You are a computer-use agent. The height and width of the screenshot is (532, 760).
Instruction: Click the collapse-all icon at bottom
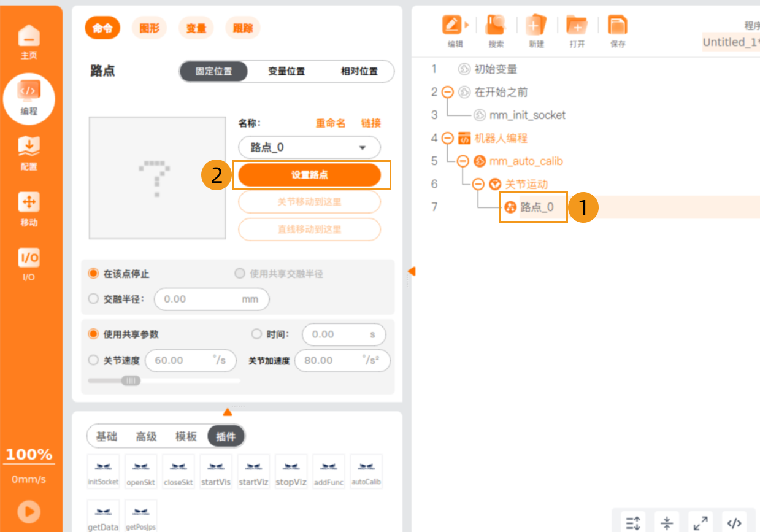click(667, 523)
